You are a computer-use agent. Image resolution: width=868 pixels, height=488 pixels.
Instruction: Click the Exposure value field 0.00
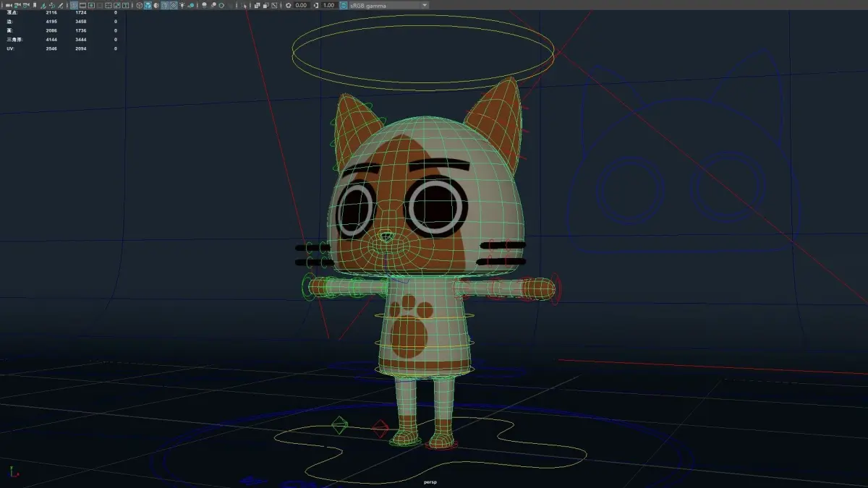point(301,5)
